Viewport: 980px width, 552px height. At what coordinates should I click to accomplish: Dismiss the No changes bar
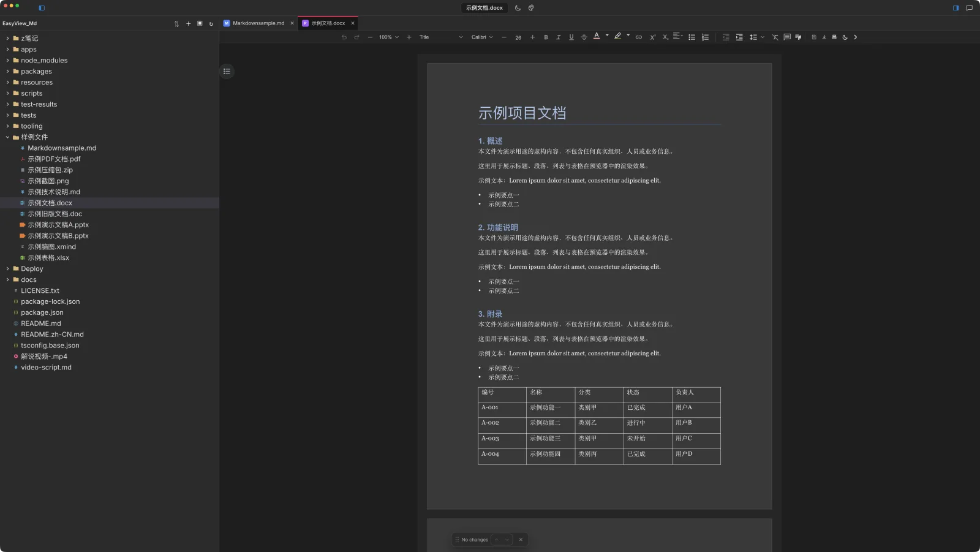[521, 540]
